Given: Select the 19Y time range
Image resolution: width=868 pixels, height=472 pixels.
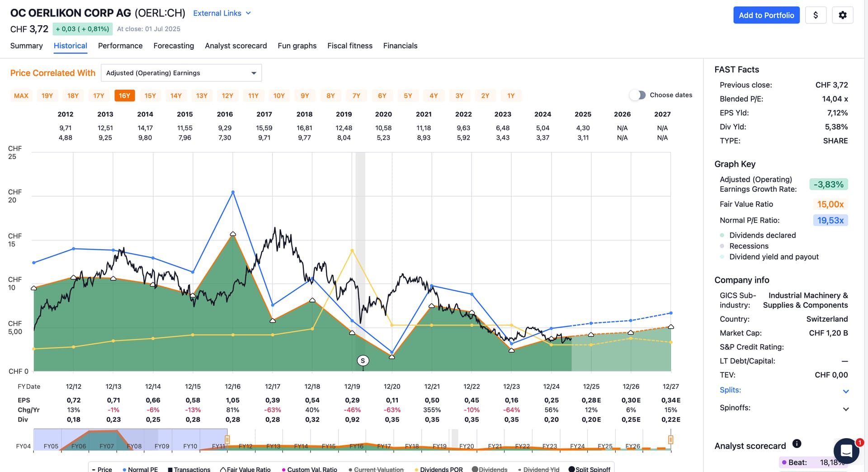Looking at the screenshot, I should pyautogui.click(x=47, y=95).
